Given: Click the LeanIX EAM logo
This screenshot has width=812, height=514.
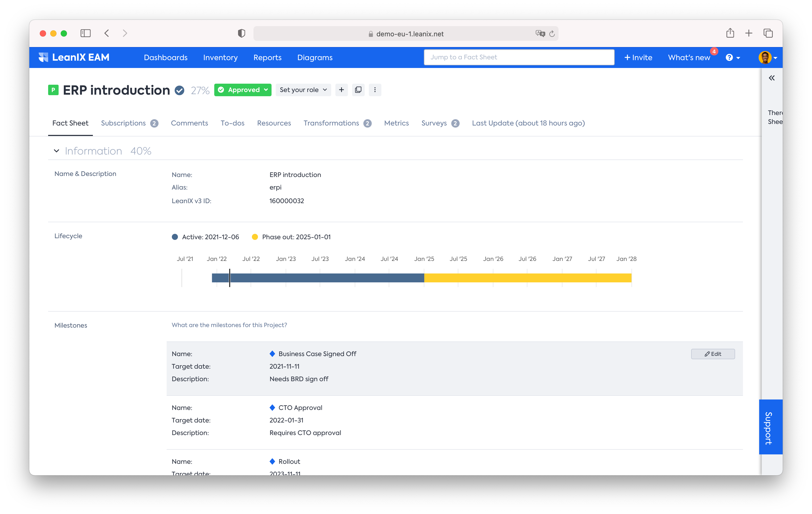Looking at the screenshot, I should point(74,57).
